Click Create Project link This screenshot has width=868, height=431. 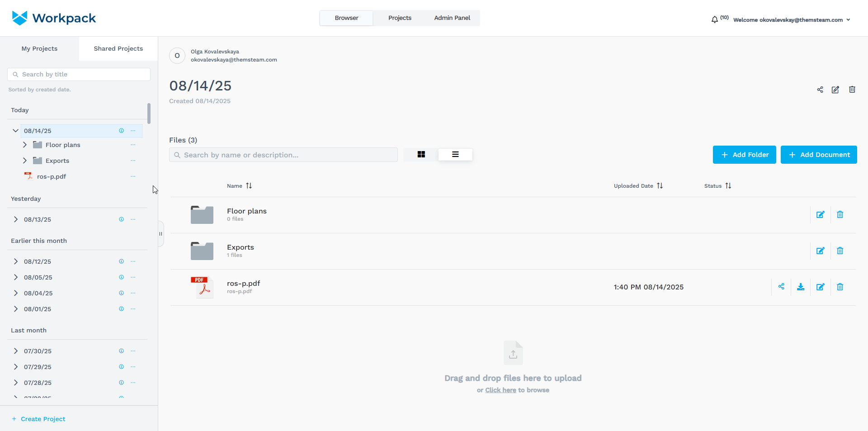click(39, 419)
